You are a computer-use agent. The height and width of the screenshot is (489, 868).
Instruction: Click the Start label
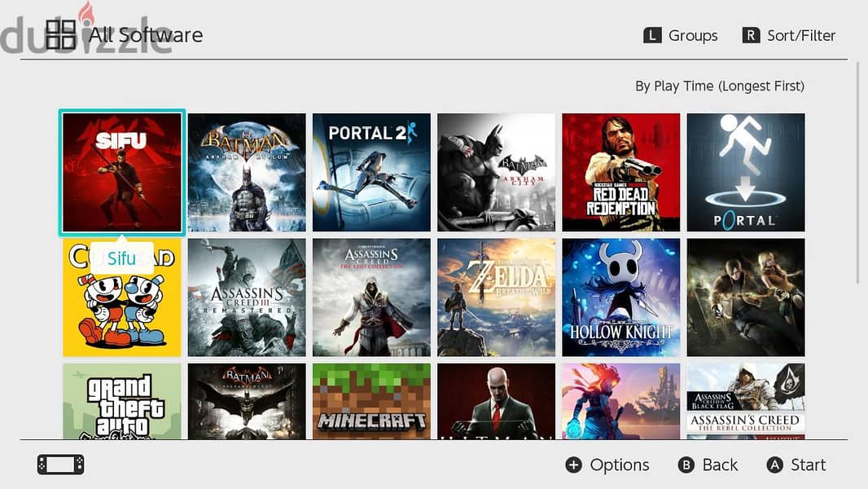pos(809,465)
